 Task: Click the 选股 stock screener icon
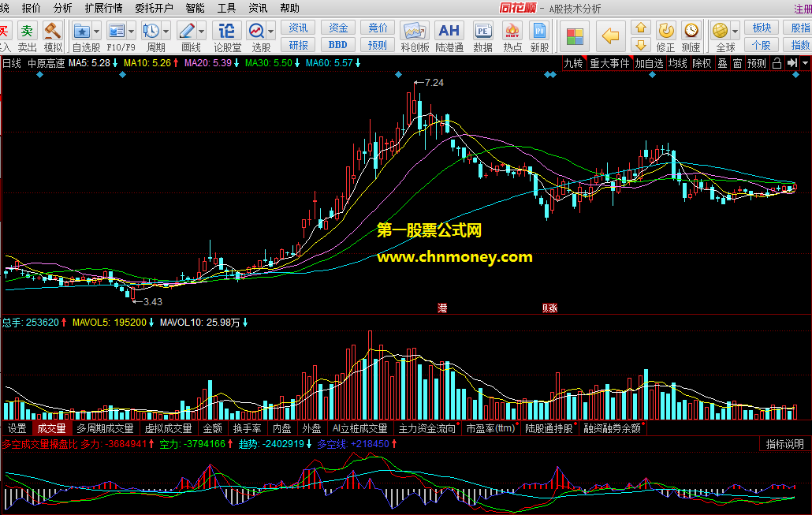pos(256,31)
